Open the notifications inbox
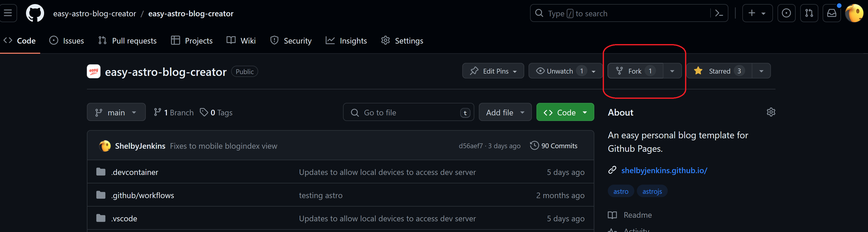The image size is (868, 232). tap(831, 13)
